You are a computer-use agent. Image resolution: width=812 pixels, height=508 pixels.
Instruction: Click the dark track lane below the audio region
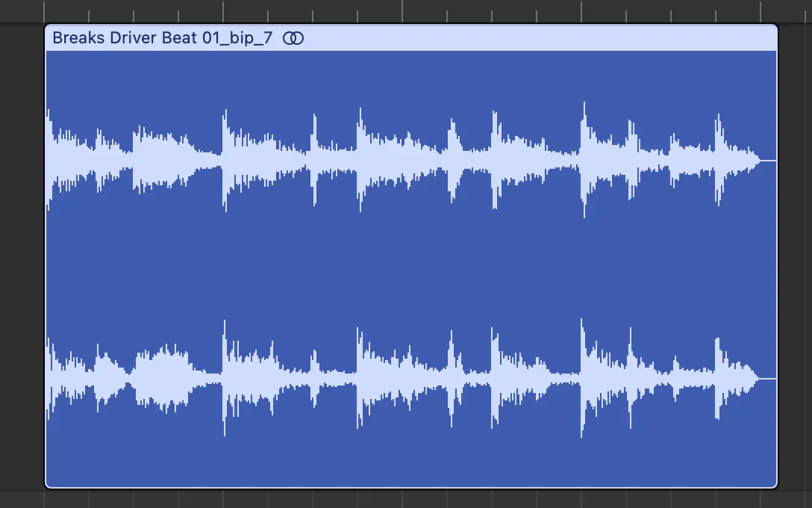coord(410,499)
